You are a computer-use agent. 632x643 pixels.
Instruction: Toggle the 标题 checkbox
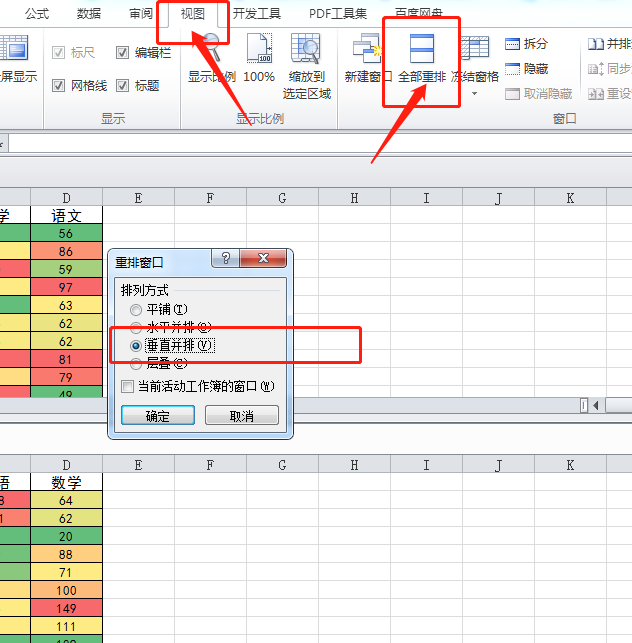pos(122,86)
